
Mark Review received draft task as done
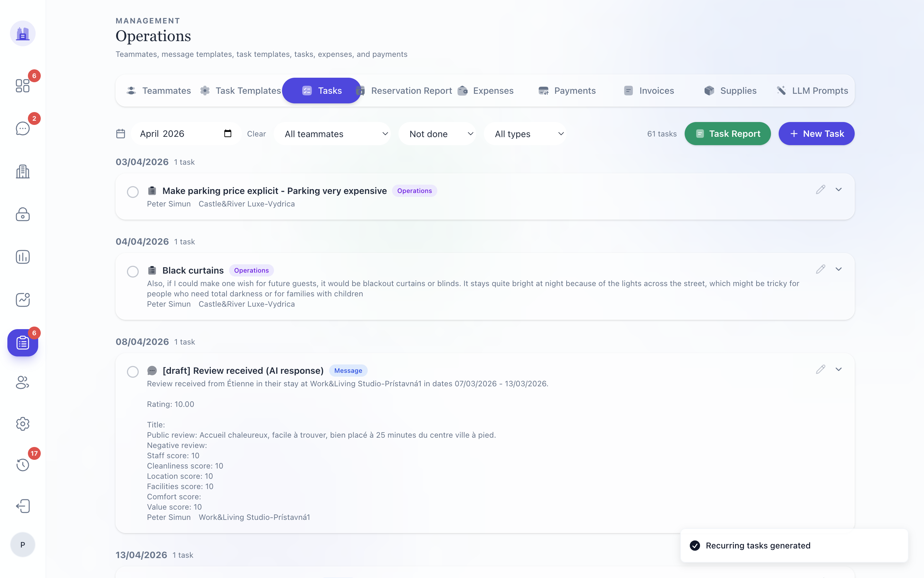[x=133, y=372]
